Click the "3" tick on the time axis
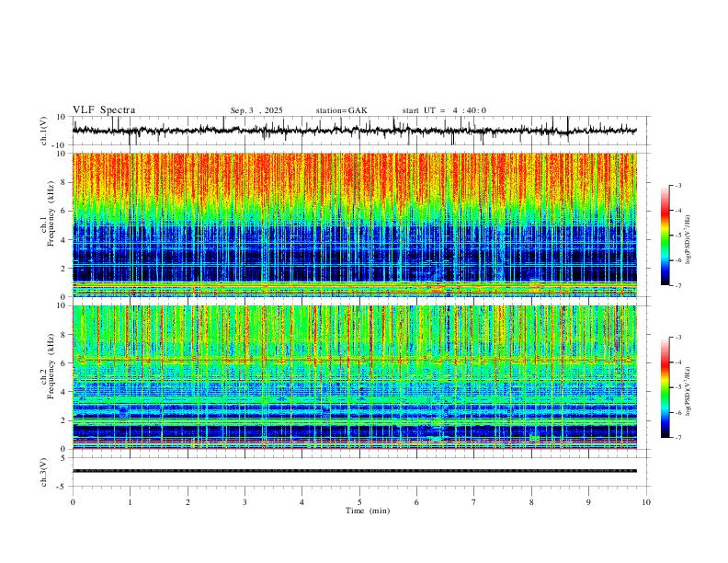The height and width of the screenshot is (563, 728). 245,502
